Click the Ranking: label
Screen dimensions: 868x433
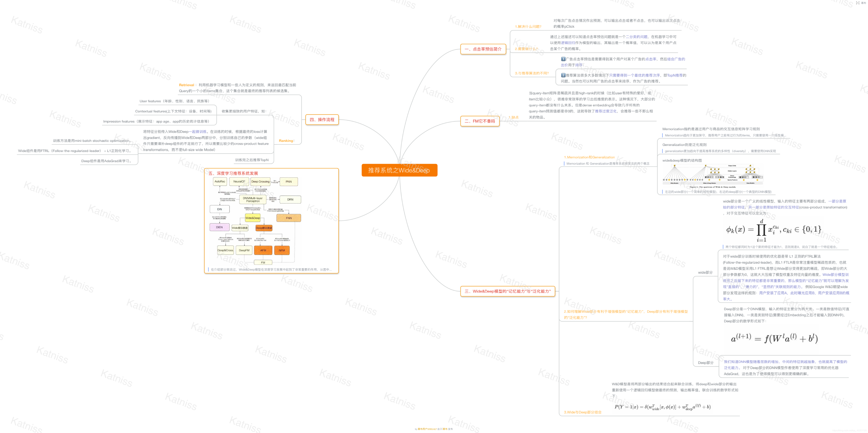[286, 141]
